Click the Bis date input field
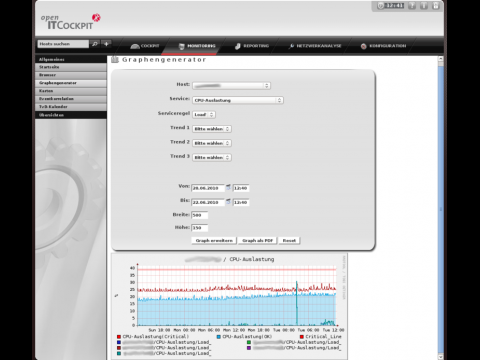480x360 pixels. click(x=208, y=202)
